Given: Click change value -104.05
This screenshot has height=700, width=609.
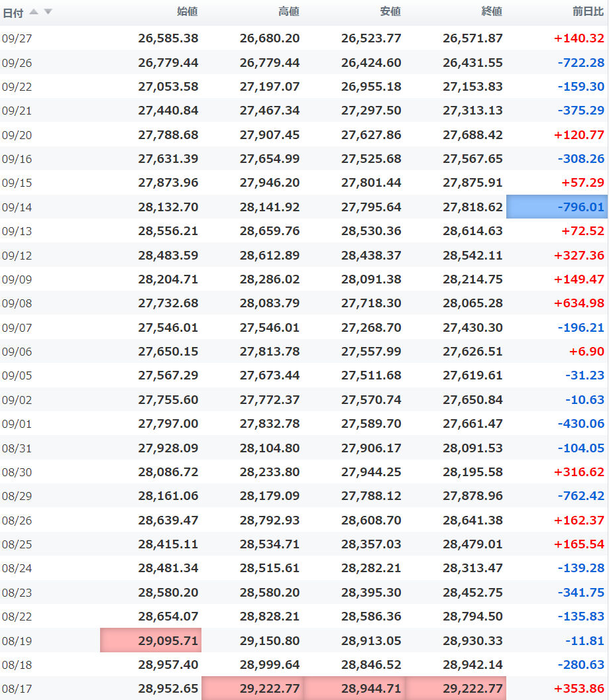Looking at the screenshot, I should (581, 448).
